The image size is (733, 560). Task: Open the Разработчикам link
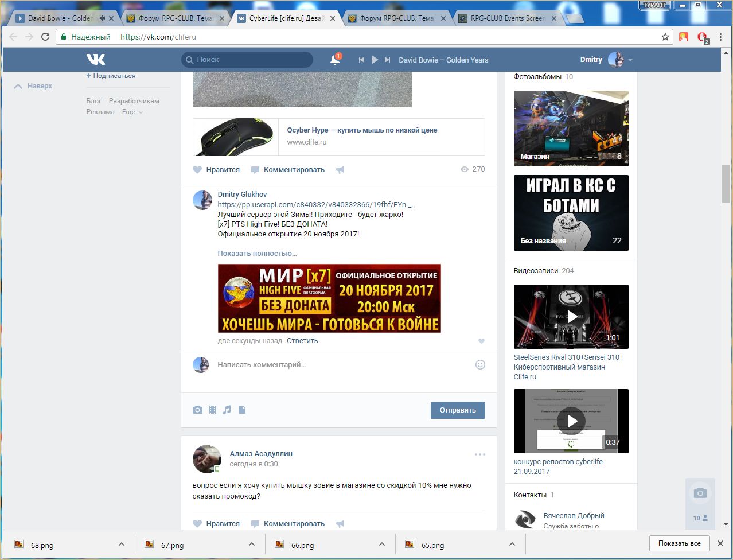point(134,101)
